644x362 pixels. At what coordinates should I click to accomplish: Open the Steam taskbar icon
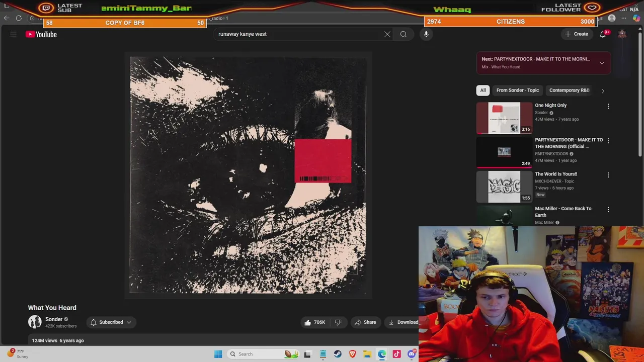[x=338, y=354]
